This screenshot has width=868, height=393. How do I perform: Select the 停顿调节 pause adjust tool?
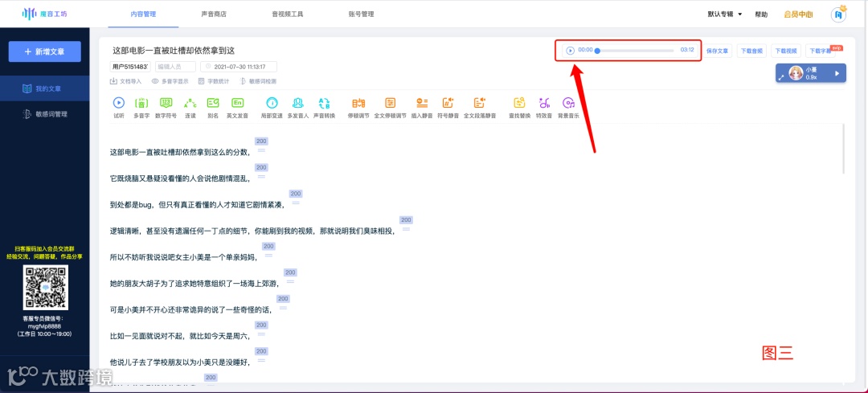coord(358,102)
